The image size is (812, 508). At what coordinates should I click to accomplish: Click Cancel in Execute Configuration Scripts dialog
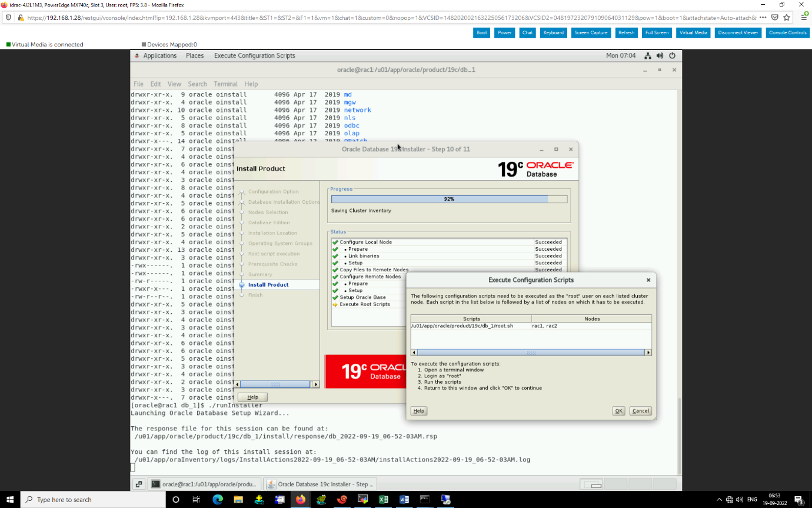[x=640, y=411]
